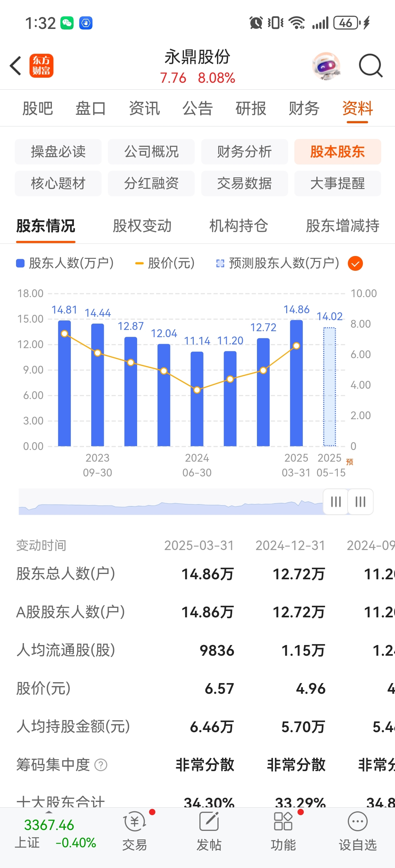Select the 资料 tab
This screenshot has height=868, width=395.
click(x=357, y=108)
